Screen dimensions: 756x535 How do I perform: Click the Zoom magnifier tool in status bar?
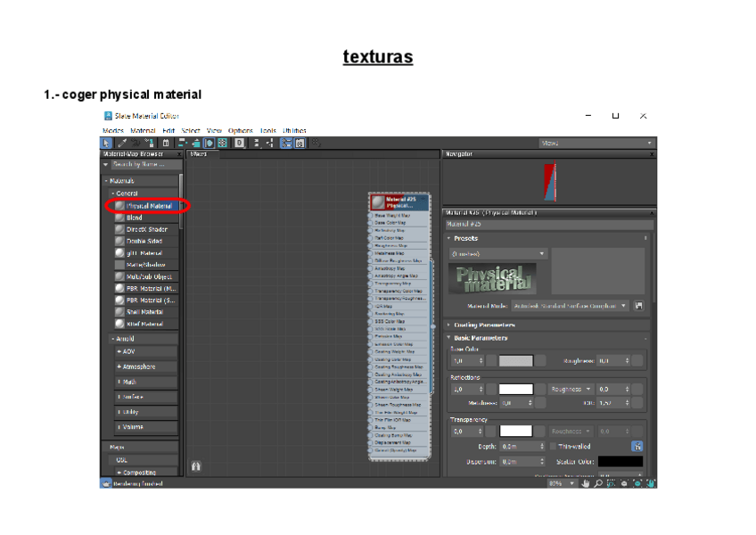coord(599,483)
